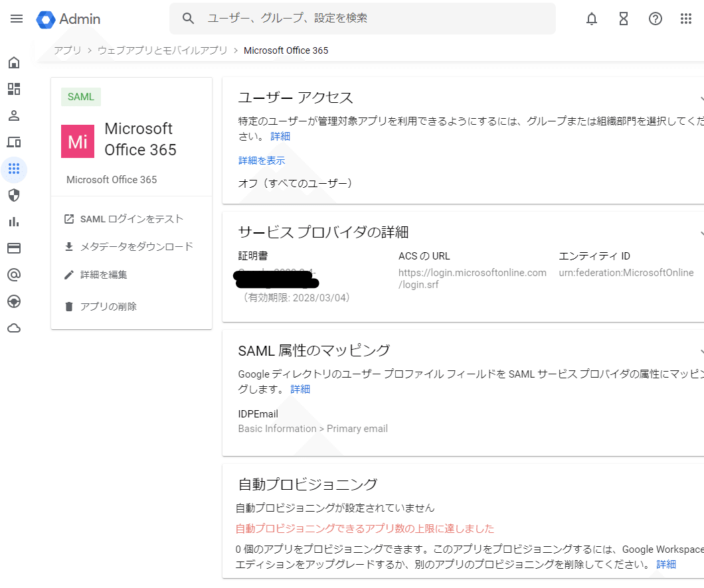
Task: Click ウェブアプリとモバイルアプリ breadcrumb
Action: [162, 50]
